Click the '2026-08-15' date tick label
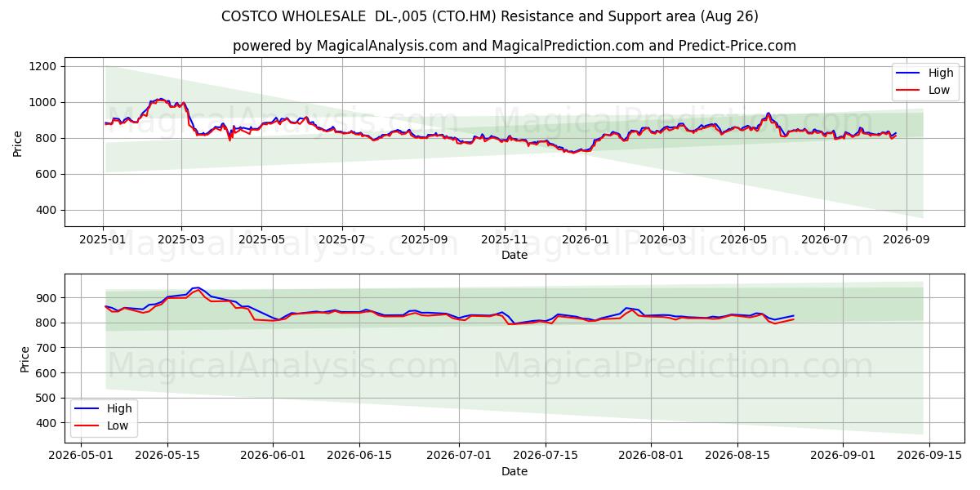The height and width of the screenshot is (490, 980). (737, 456)
